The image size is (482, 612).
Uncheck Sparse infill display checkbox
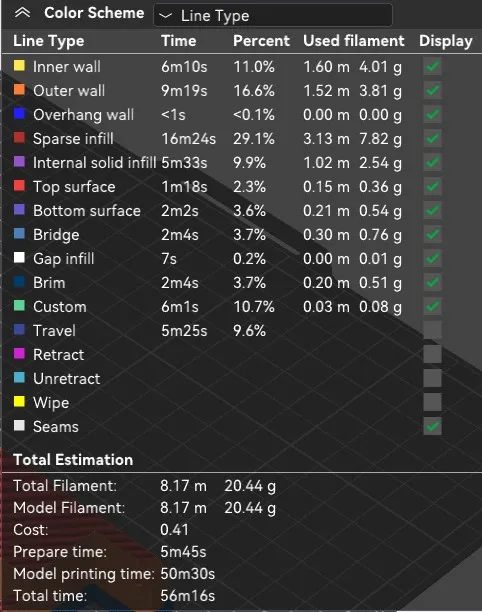tap(432, 139)
